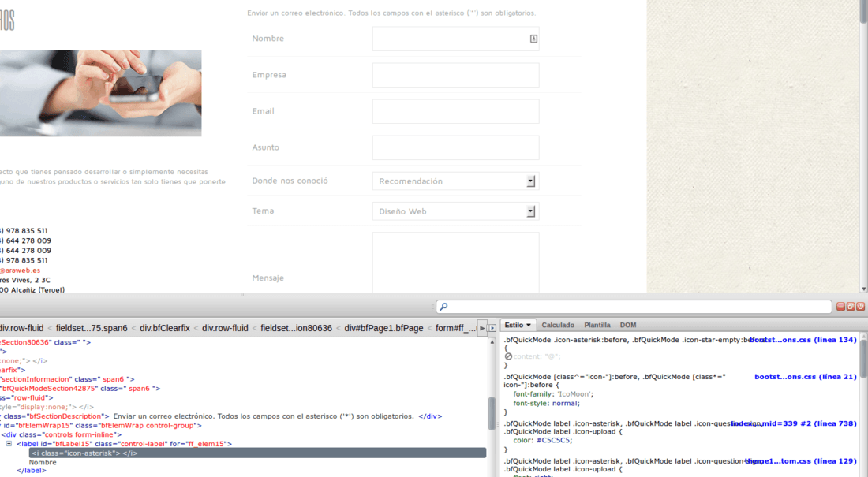Select first div.row-fluid in breadcrumb path
Image resolution: width=868 pixels, height=477 pixels.
click(x=21, y=328)
